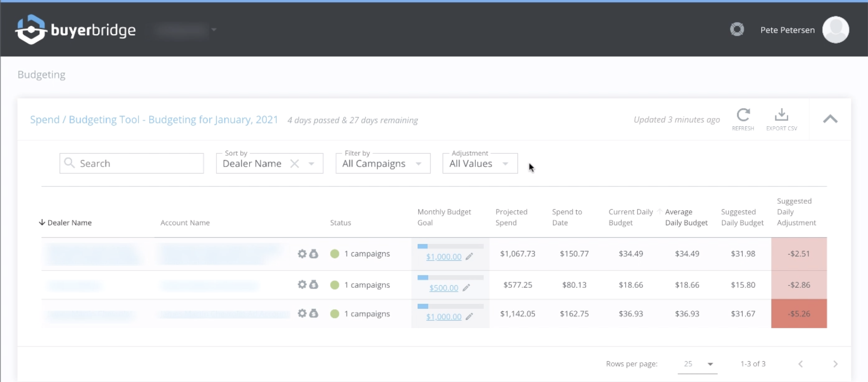Click the buyerbridge logo
This screenshot has width=868, height=382.
75,30
